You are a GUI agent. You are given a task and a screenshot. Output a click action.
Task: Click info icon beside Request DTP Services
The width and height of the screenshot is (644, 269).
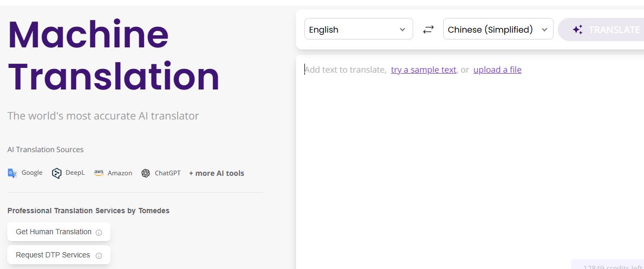[x=99, y=255]
